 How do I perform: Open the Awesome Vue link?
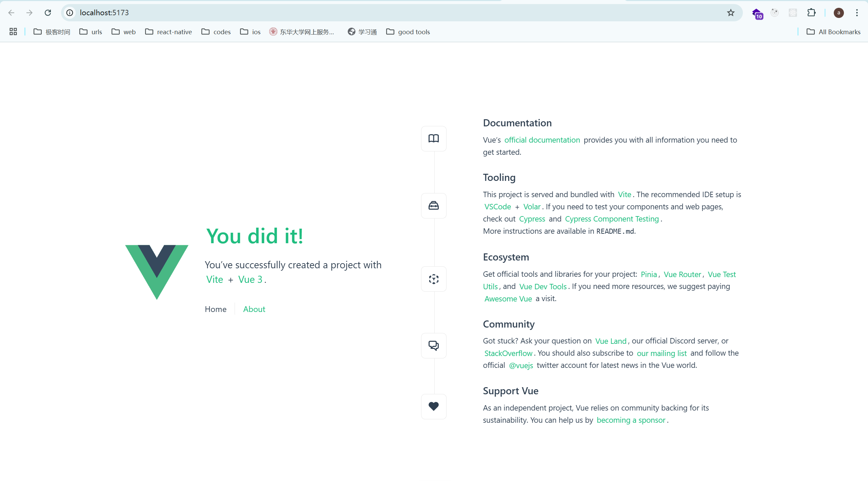pyautogui.click(x=508, y=299)
